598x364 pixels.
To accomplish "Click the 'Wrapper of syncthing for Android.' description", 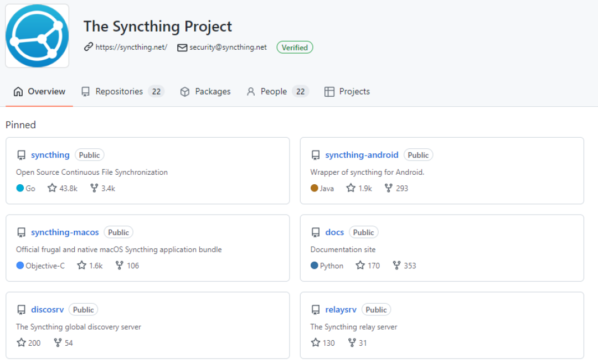I will pyautogui.click(x=367, y=172).
